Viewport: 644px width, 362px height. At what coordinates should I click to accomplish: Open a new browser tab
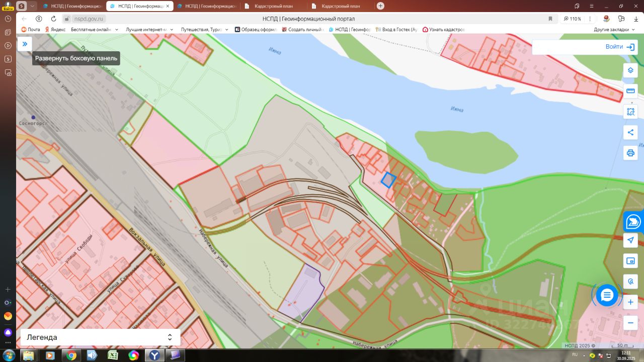380,6
